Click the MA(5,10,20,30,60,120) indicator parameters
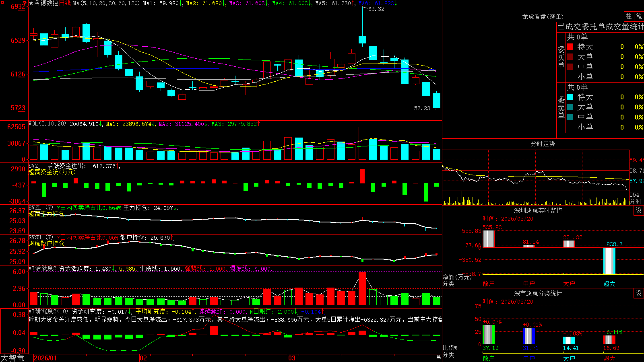Viewport: 644px width, 362px height. (x=106, y=3)
